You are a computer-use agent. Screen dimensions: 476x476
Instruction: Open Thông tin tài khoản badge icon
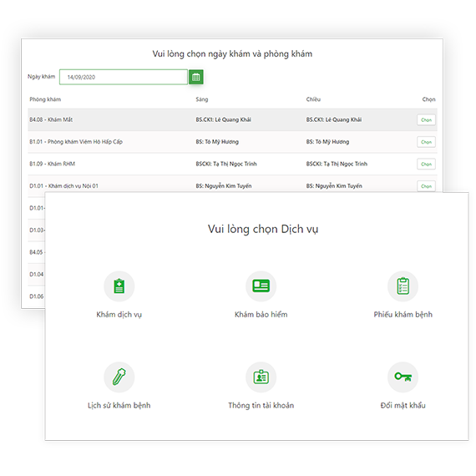click(261, 377)
